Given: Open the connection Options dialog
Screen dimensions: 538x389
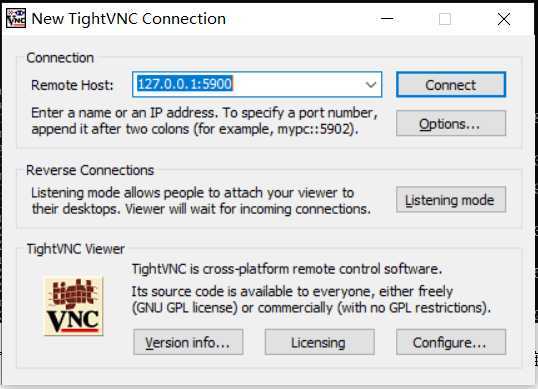Looking at the screenshot, I should click(x=451, y=123).
